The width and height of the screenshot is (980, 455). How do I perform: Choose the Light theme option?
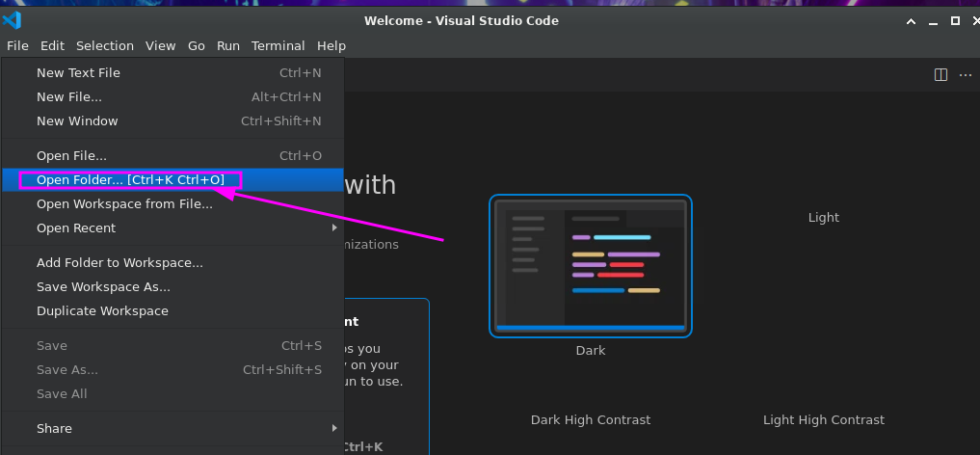click(823, 218)
